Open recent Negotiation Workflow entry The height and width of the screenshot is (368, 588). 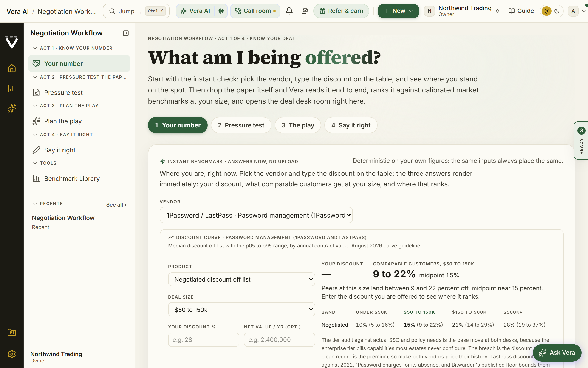click(x=79, y=222)
